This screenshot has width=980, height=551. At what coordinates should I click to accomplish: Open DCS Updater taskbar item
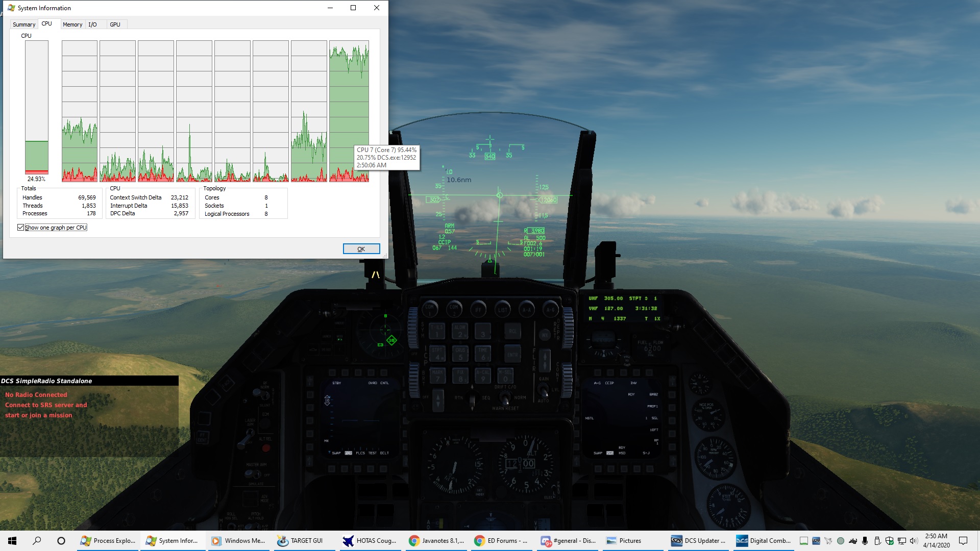pos(700,541)
